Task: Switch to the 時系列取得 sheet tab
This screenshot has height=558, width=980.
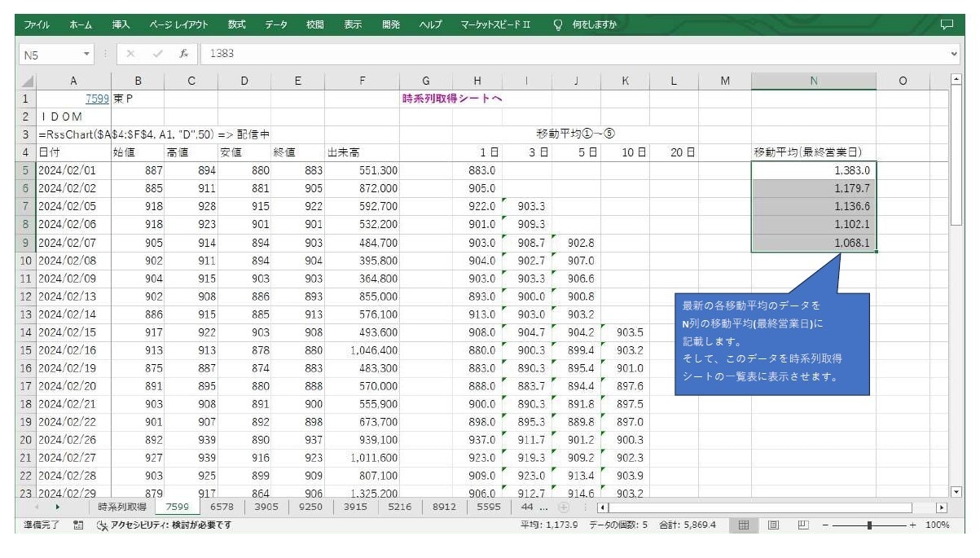Action: 122,507
